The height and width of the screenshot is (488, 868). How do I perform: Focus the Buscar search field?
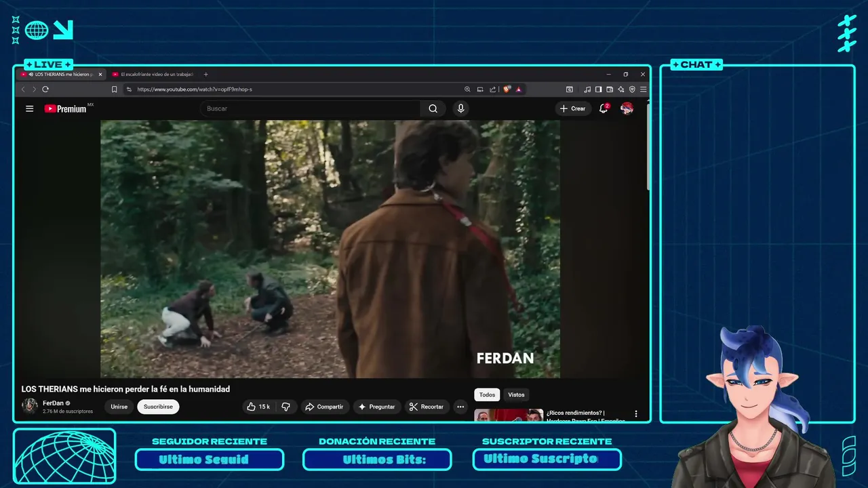point(311,108)
